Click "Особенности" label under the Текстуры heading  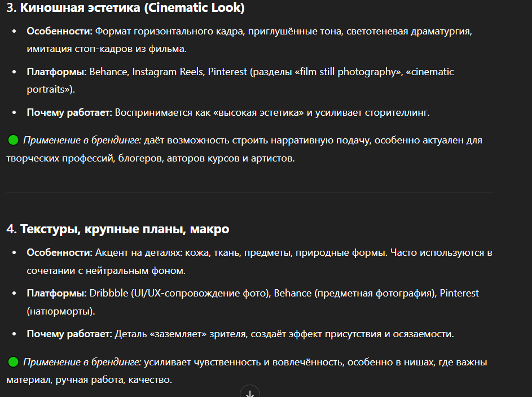[x=59, y=252]
